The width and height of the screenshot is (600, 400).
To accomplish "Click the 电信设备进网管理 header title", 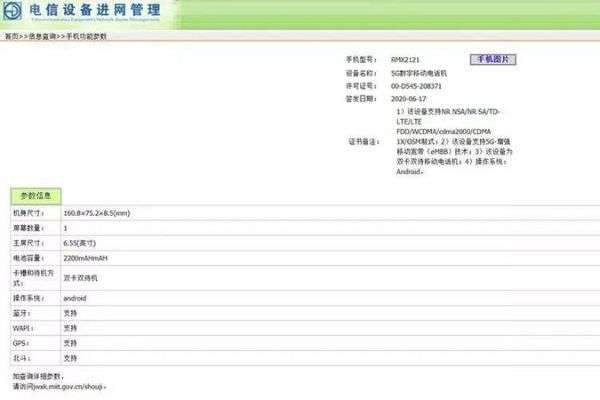I will coord(95,10).
